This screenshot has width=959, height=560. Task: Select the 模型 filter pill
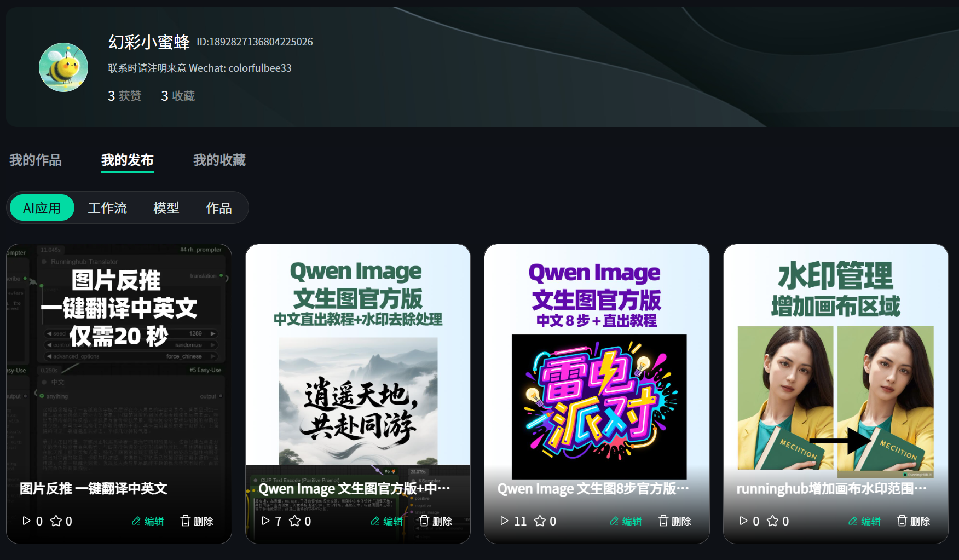click(166, 208)
